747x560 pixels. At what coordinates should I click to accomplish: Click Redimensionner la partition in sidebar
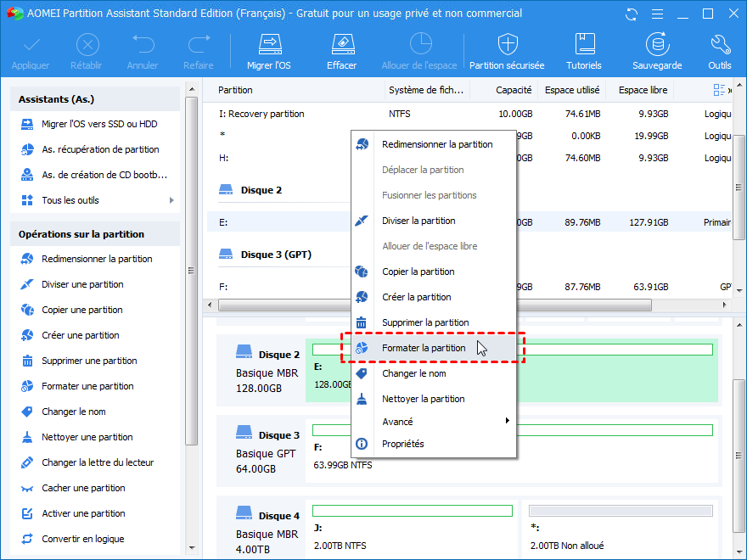[97, 259]
